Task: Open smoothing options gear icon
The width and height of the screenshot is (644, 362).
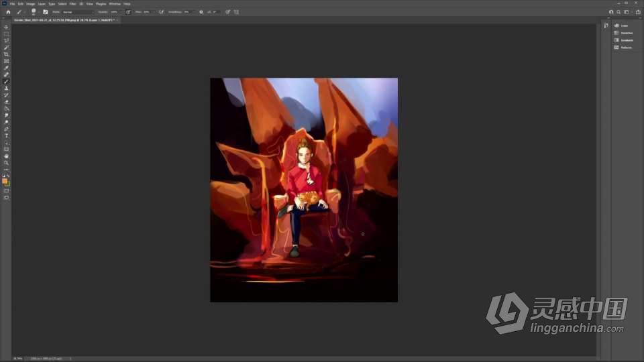Action: pos(201,12)
